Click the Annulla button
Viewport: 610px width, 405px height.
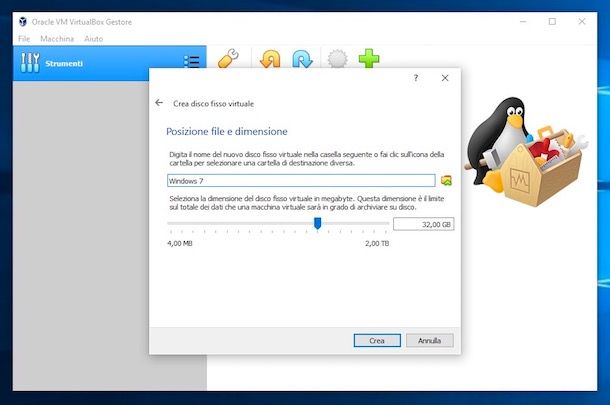tap(429, 340)
